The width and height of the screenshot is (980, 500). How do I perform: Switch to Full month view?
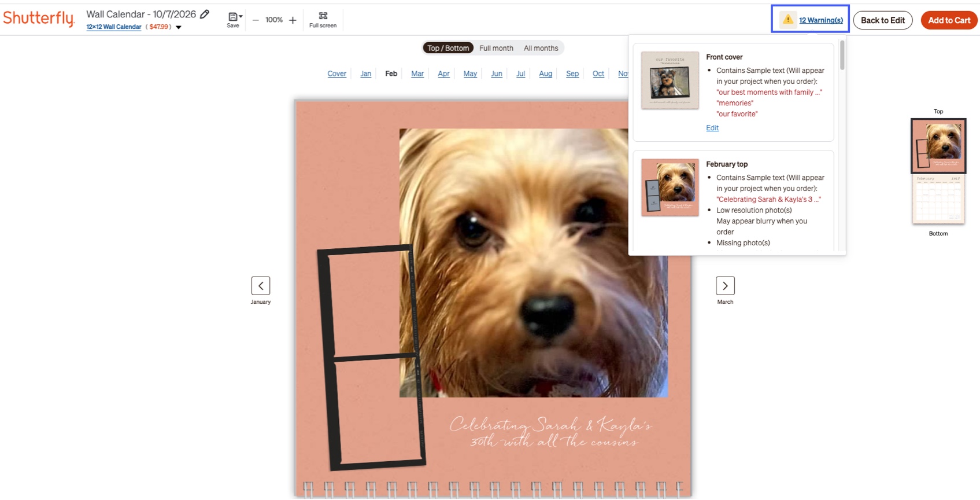[x=496, y=48]
